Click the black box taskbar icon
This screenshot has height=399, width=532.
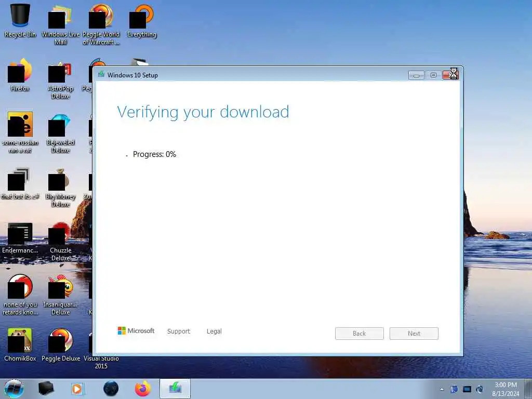pos(46,389)
